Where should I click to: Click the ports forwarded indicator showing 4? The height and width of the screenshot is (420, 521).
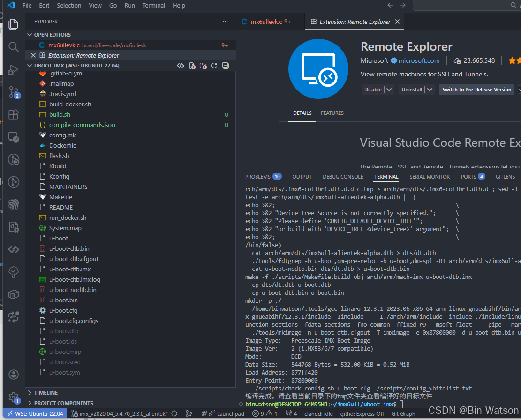click(x=291, y=414)
